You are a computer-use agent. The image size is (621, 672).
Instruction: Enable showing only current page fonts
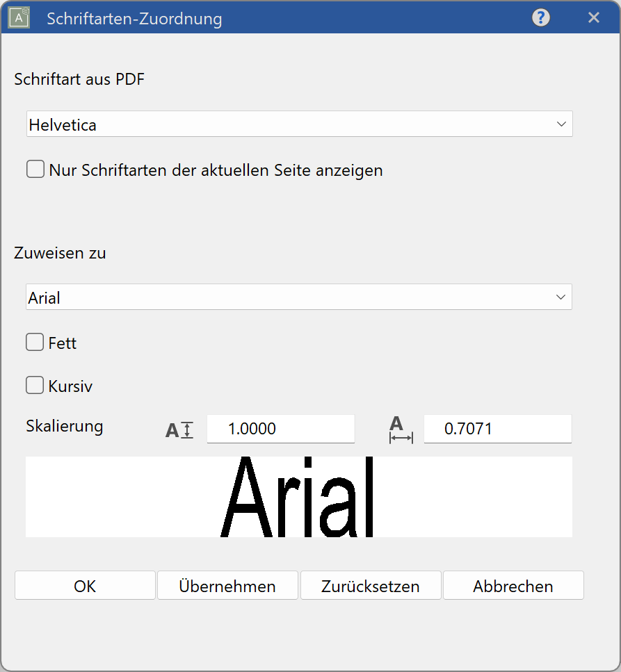point(35,168)
